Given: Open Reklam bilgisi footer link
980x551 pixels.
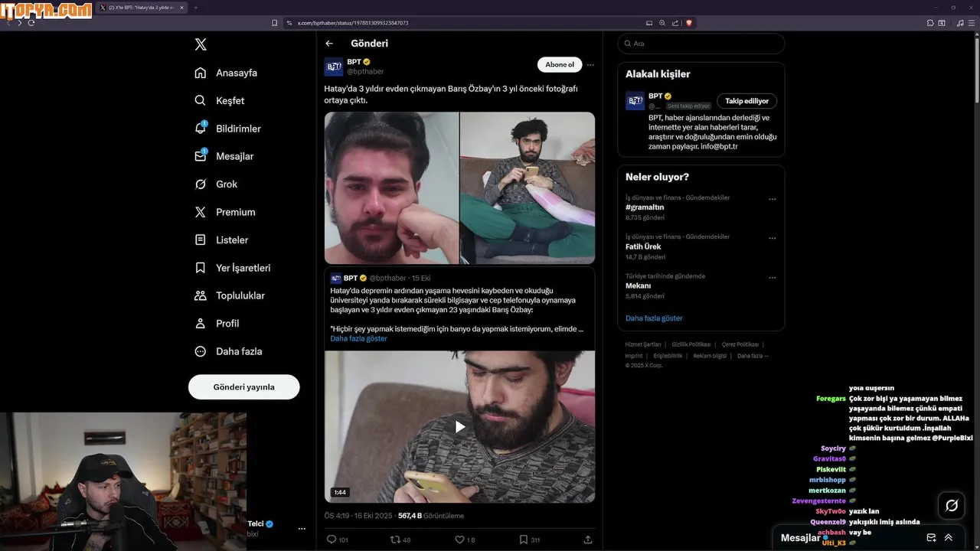Looking at the screenshot, I should coord(710,356).
